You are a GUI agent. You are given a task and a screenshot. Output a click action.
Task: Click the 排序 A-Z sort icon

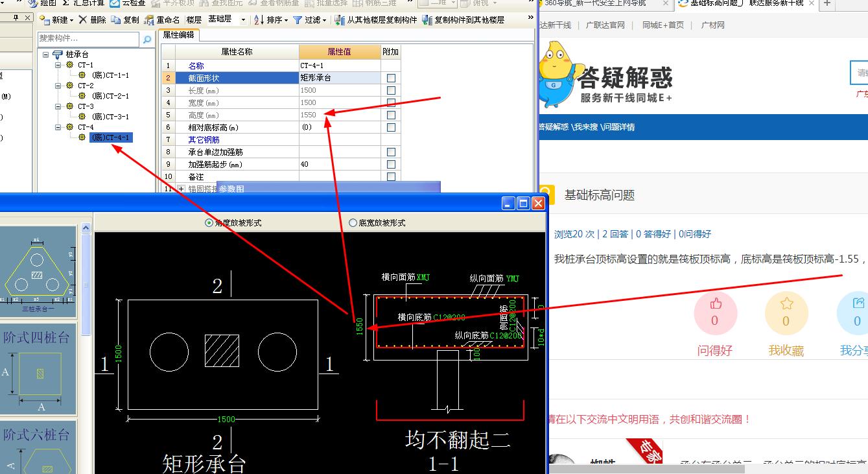(x=259, y=20)
